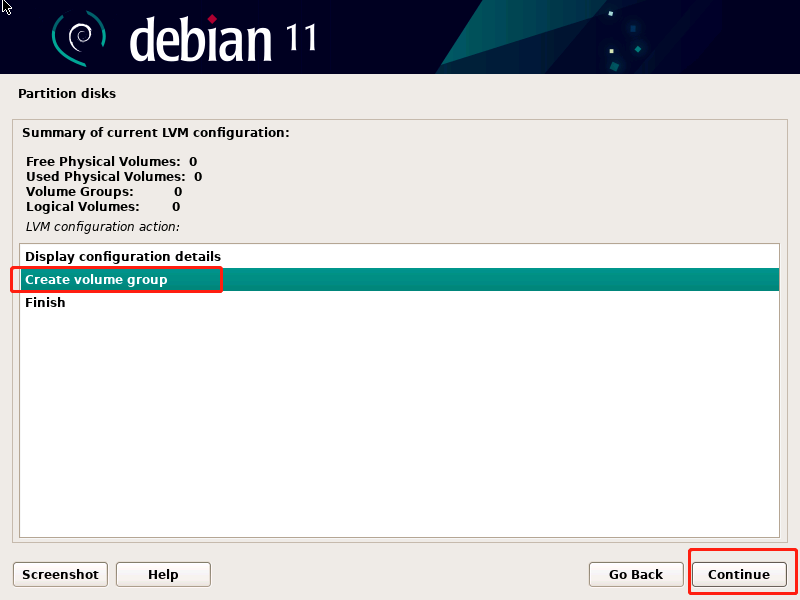This screenshot has width=800, height=600.
Task: Choose Create volume group entry
Action: (x=399, y=280)
